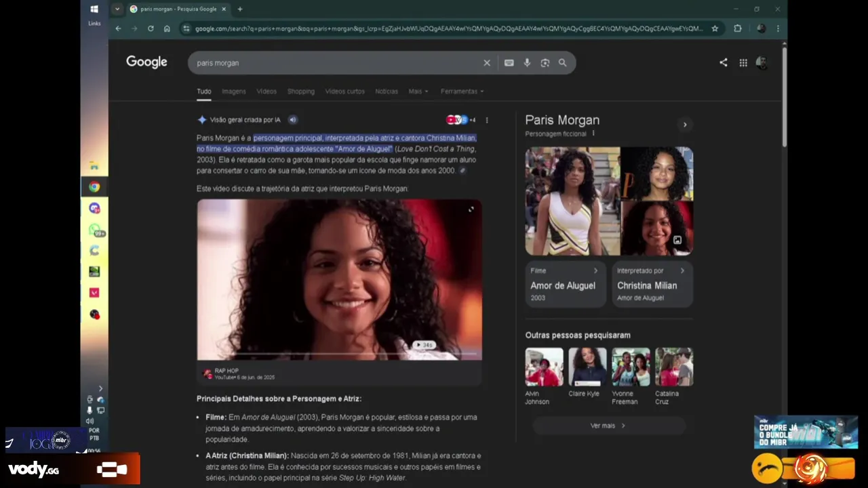Screen dimensions: 868x488
Task: Open the Chrome profile avatar in toolbar
Action: [x=761, y=28]
